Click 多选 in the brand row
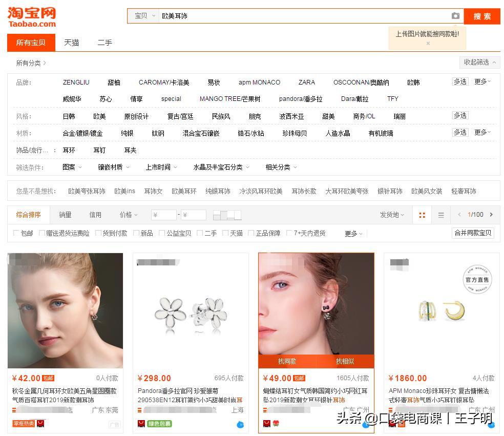 (x=460, y=81)
